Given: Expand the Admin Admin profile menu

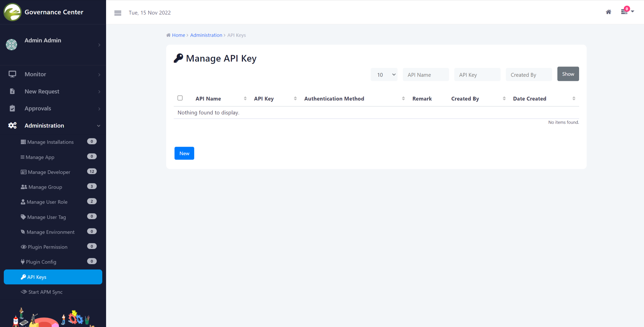Looking at the screenshot, I should 99,45.
